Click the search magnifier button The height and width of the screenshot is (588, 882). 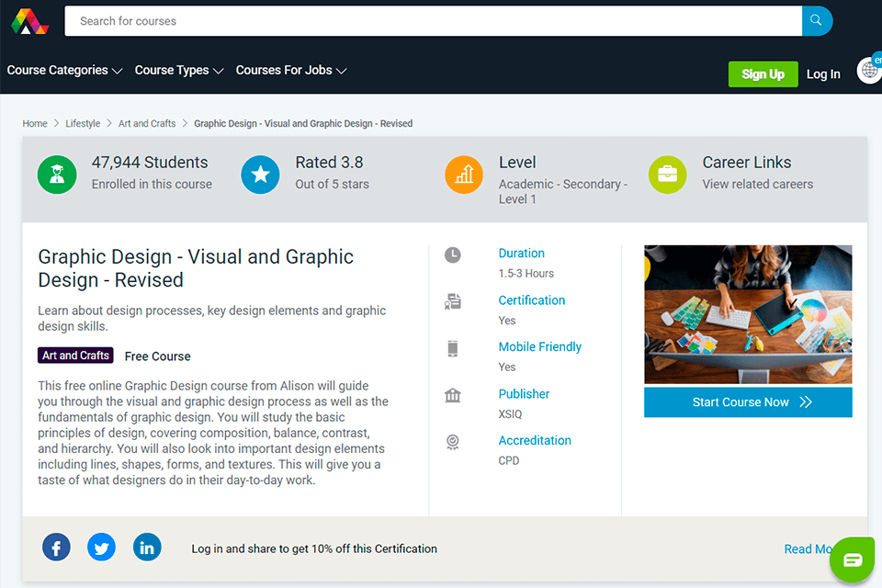point(817,21)
